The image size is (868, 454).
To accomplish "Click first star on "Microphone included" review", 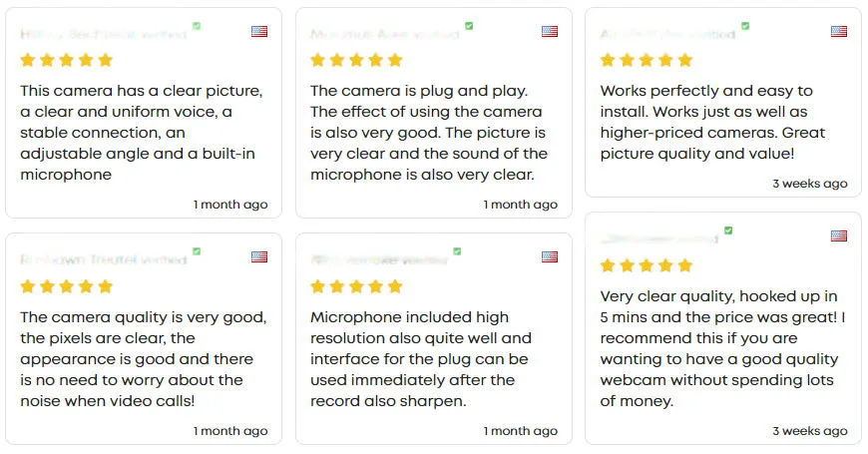I will pos(318,286).
